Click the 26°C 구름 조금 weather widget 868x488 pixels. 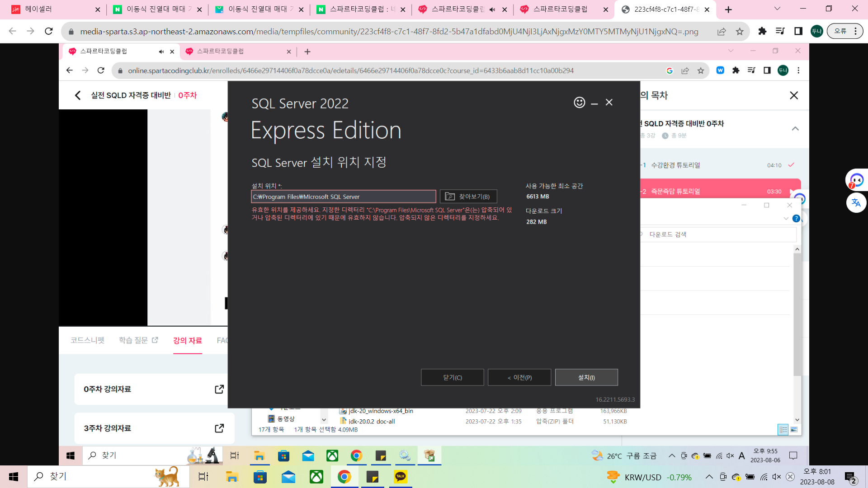624,456
